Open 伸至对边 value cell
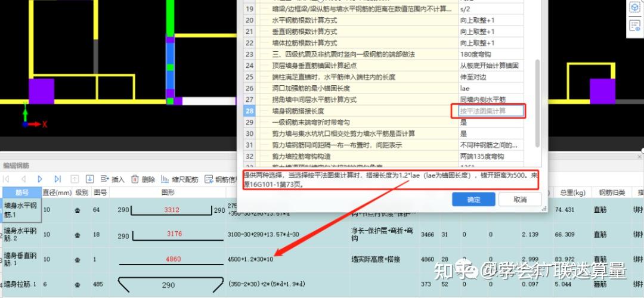The width and height of the screenshot is (644, 298). coord(491,77)
